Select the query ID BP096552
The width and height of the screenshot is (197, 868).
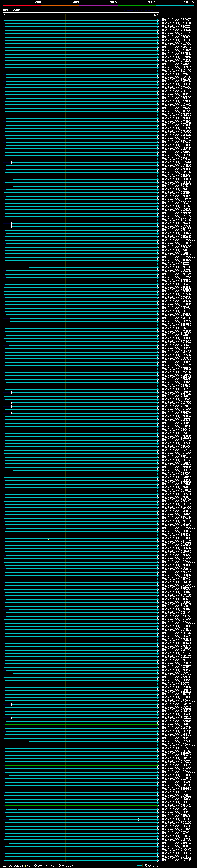pyautogui.click(x=11, y=10)
